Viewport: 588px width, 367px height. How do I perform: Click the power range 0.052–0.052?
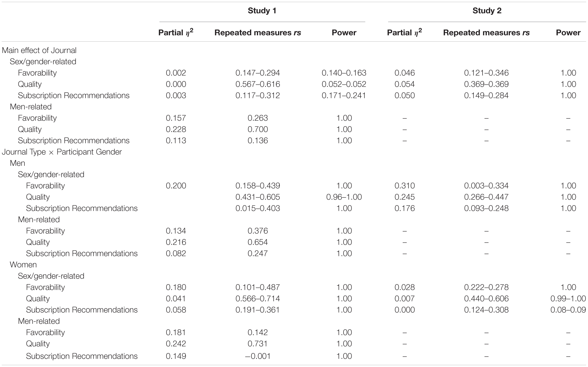point(344,84)
